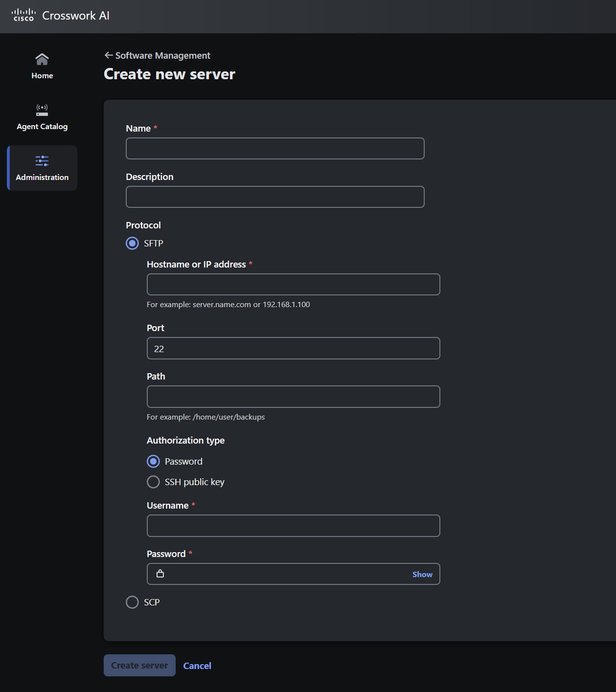Click the Crosswork AI title text
This screenshot has width=616, height=692.
[x=76, y=16]
